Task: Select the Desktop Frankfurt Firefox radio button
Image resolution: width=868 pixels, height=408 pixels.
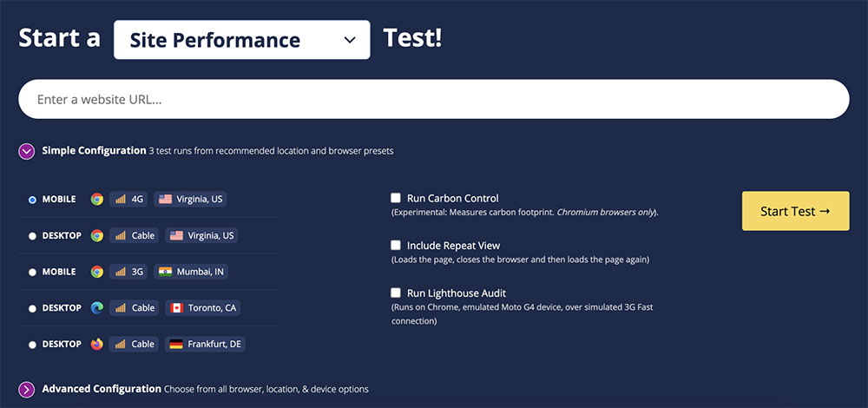Action: [32, 345]
